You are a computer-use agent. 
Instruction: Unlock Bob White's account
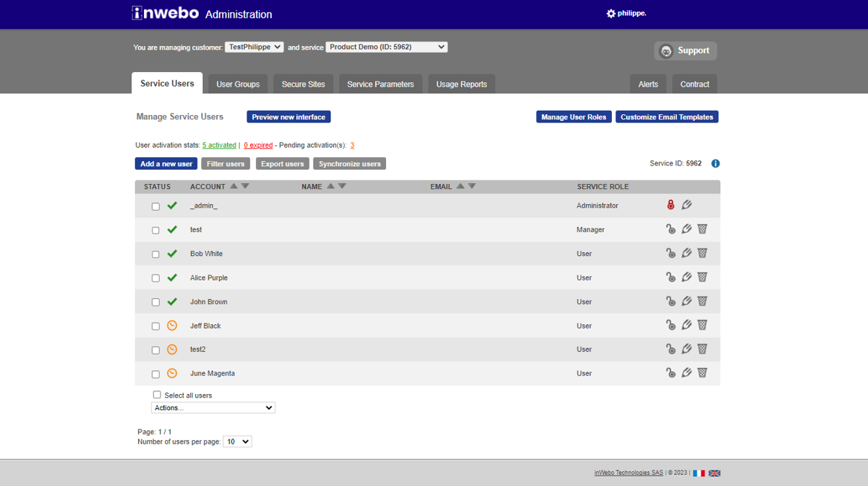[670, 252]
